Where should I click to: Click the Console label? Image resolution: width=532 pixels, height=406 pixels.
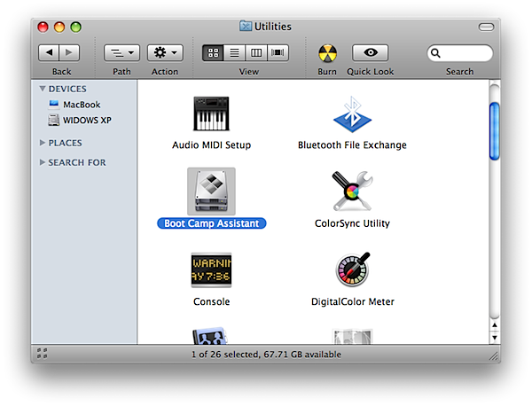click(211, 301)
